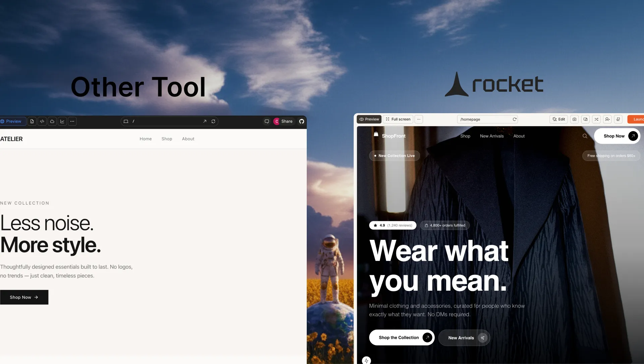Open the device size selector in URL bar
Screen dimensions: 644x364
[x=126, y=122]
